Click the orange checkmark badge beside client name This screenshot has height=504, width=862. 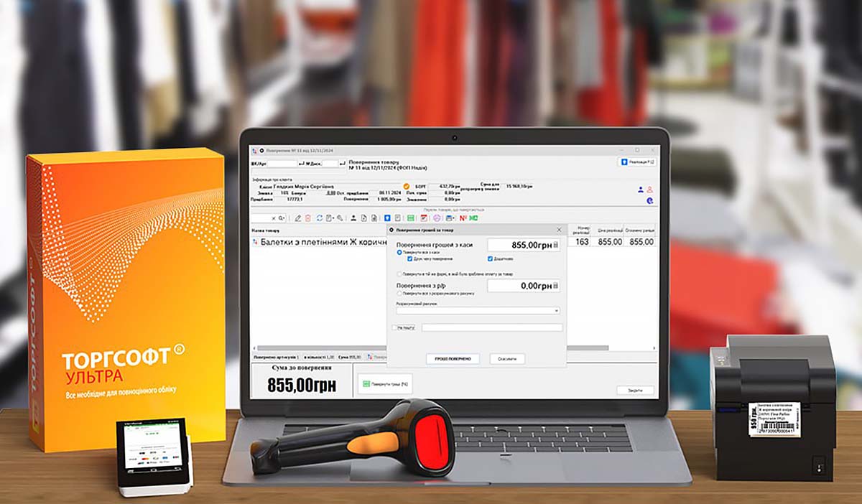click(x=406, y=187)
